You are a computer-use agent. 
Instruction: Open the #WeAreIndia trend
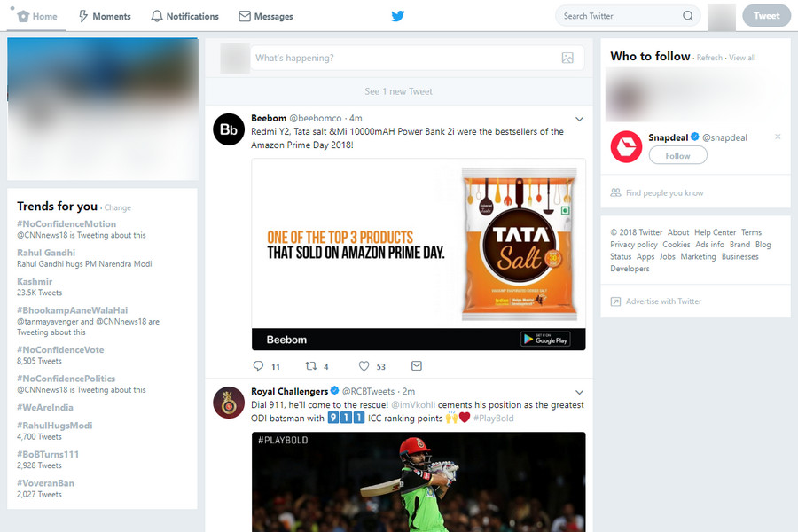click(45, 407)
